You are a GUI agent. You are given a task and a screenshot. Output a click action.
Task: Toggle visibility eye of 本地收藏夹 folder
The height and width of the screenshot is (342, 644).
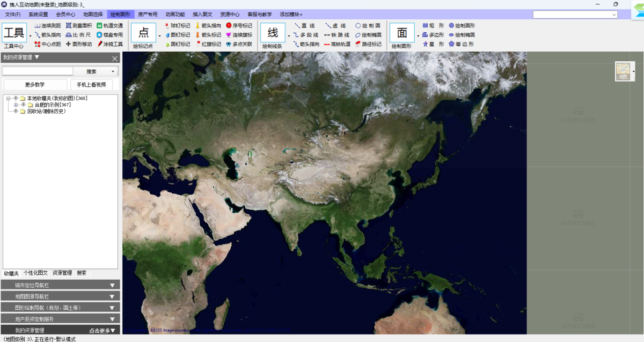16,98
